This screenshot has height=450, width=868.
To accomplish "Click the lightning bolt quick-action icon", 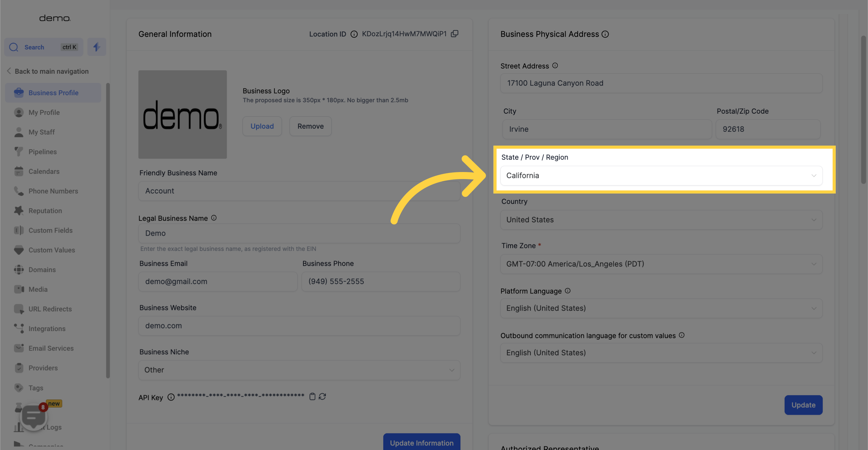I will (97, 46).
